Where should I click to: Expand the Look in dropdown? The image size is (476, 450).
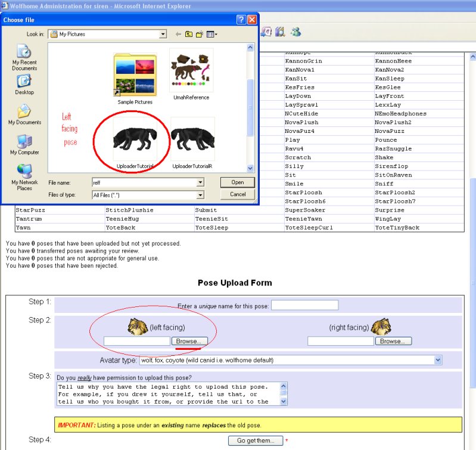[163, 35]
